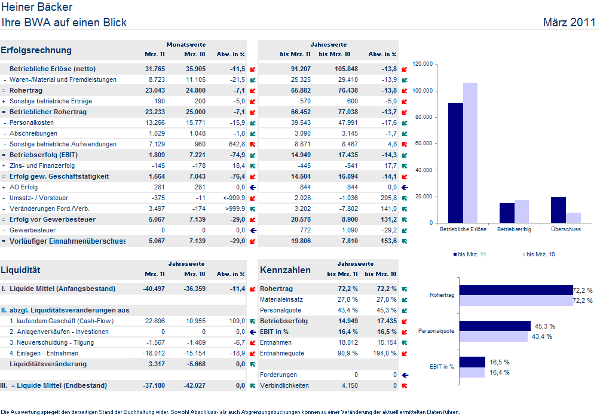Click the blue monthly left arrow in the AO Erfolg row
The width and height of the screenshot is (600, 417).
click(253, 187)
